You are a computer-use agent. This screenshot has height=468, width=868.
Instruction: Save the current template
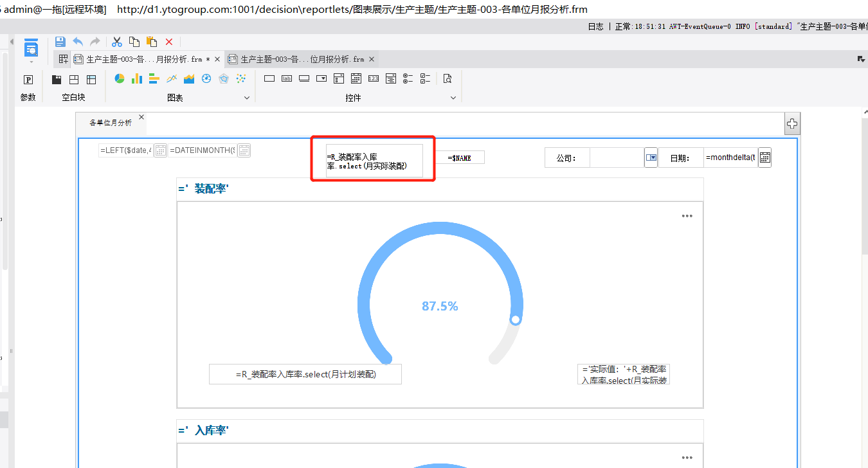(60, 42)
